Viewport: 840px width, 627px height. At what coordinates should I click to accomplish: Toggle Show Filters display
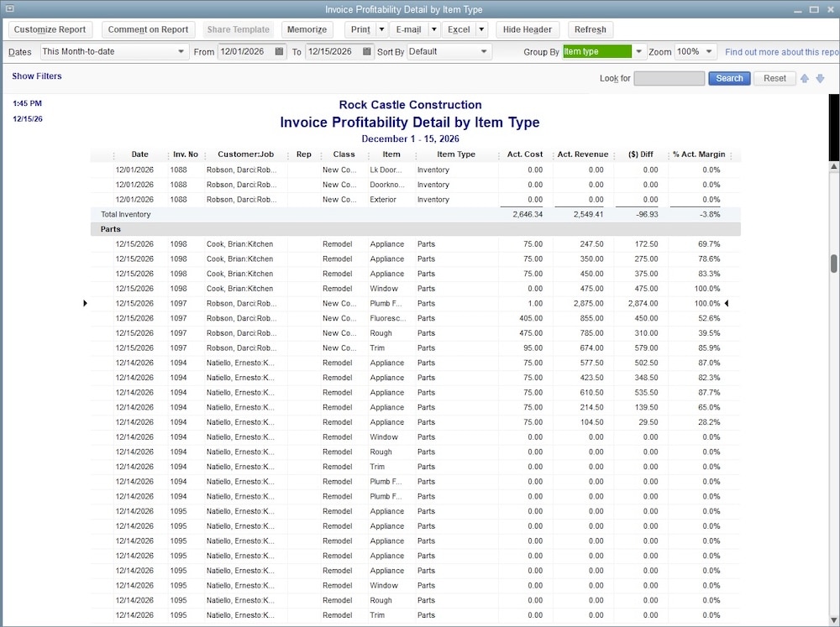pyautogui.click(x=36, y=76)
